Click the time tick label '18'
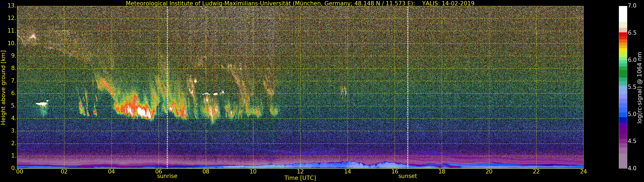Screen dimensions: 644x182 [442, 172]
